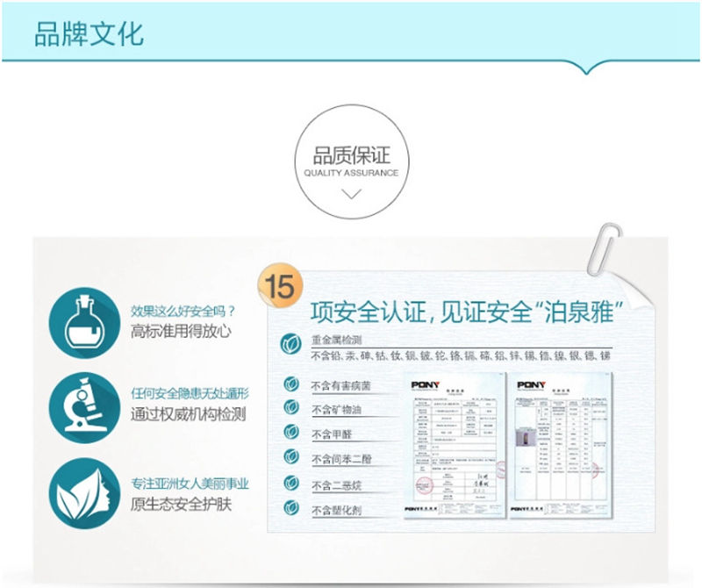Screen dimensions: 702x588
Task: Expand the chevron under 品质保证
Action: tap(352, 194)
